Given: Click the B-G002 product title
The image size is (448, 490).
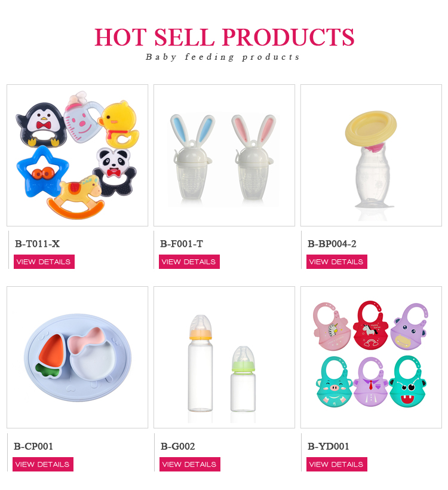Looking at the screenshot, I should tap(178, 446).
